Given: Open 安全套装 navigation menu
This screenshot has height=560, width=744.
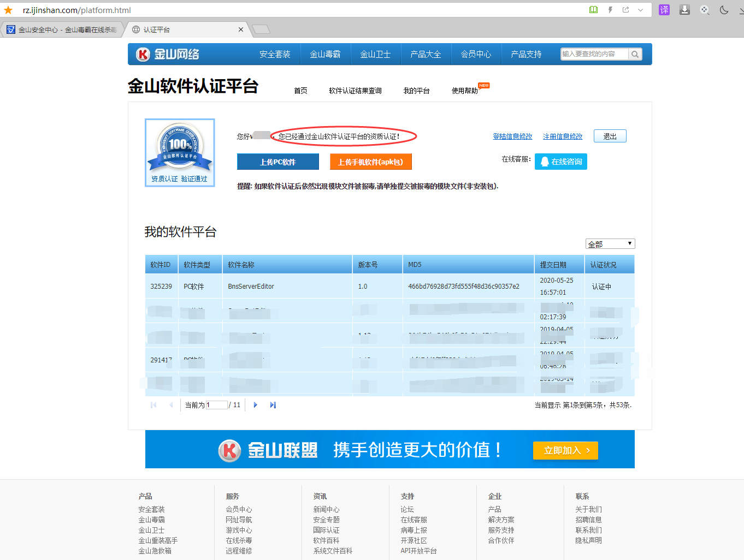Looking at the screenshot, I should point(275,54).
